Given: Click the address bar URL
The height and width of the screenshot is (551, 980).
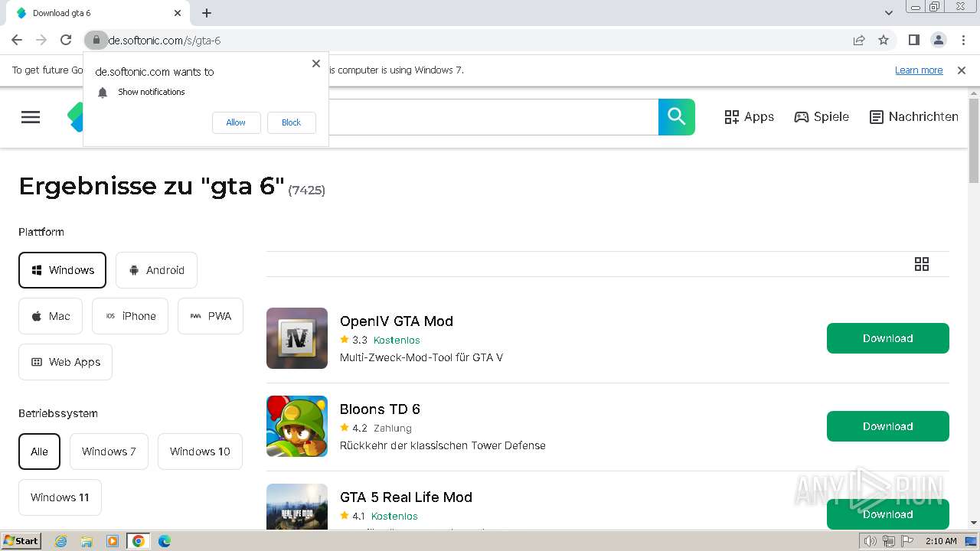Looking at the screenshot, I should (165, 40).
